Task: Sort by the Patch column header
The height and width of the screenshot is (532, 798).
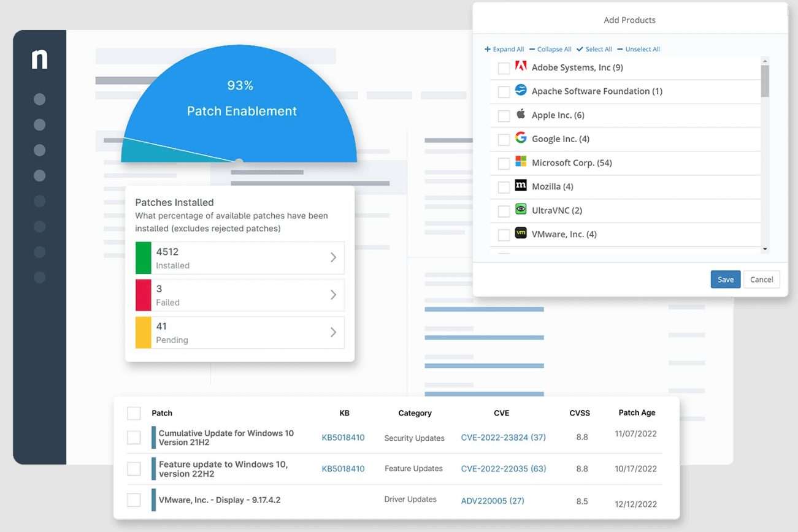Action: click(x=162, y=413)
